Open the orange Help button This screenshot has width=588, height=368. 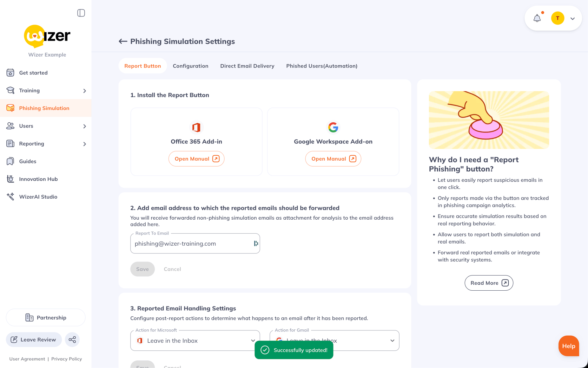coord(568,346)
